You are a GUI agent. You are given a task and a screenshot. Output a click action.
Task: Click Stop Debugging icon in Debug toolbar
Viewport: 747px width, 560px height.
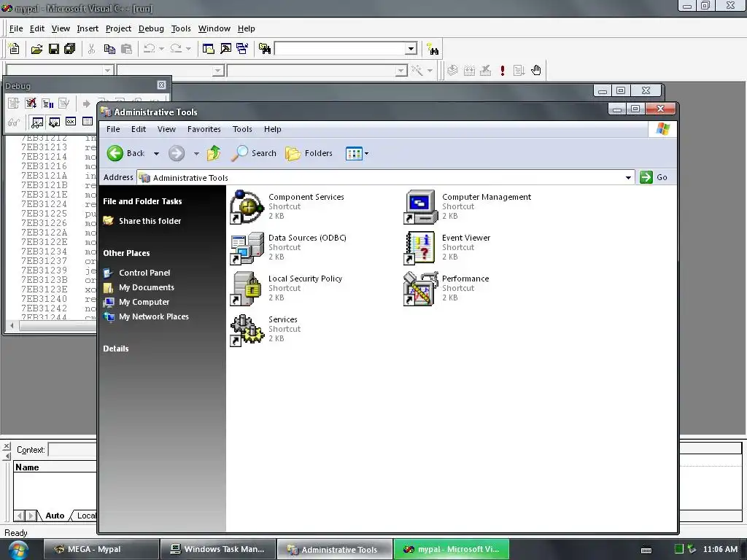click(x=31, y=104)
